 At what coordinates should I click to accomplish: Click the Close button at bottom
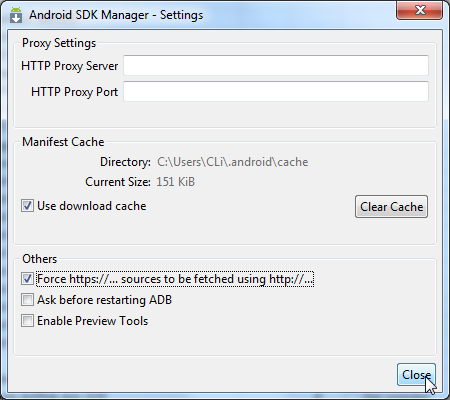coord(416,375)
